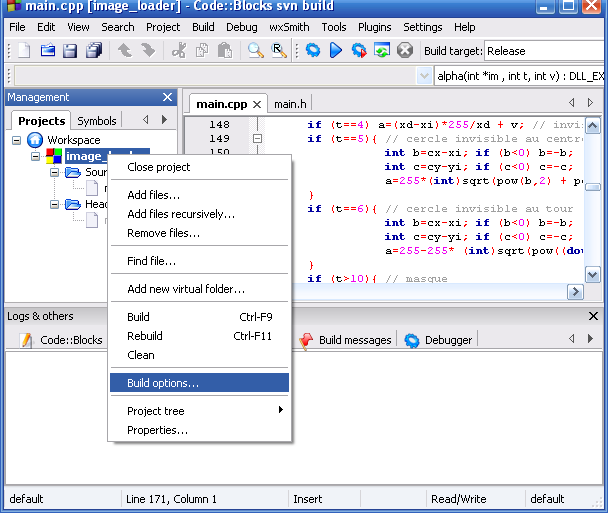Click the image_loader project colored icon
Viewport: 608px width, 513px height.
coord(54,156)
